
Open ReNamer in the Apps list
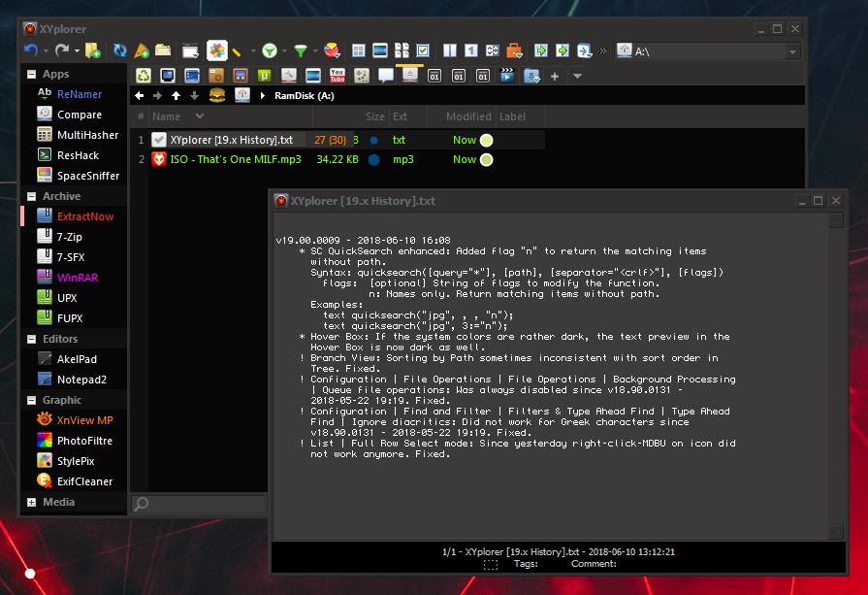[80, 94]
